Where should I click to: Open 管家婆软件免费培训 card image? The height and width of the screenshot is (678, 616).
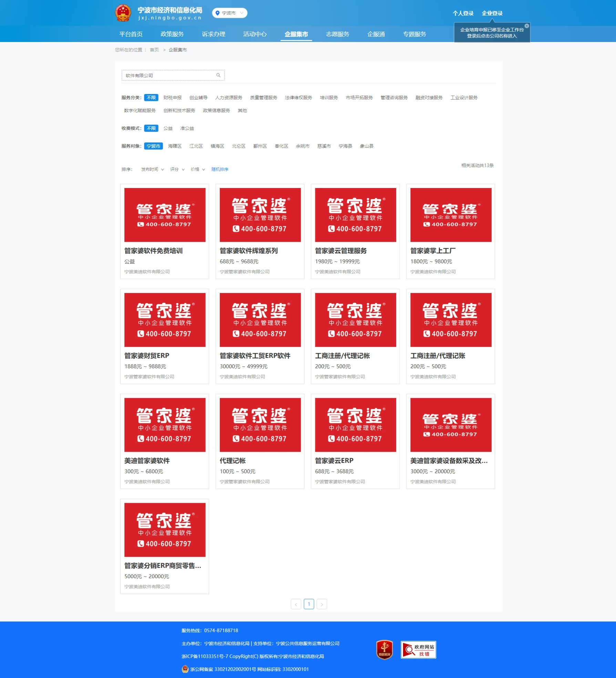(165, 215)
